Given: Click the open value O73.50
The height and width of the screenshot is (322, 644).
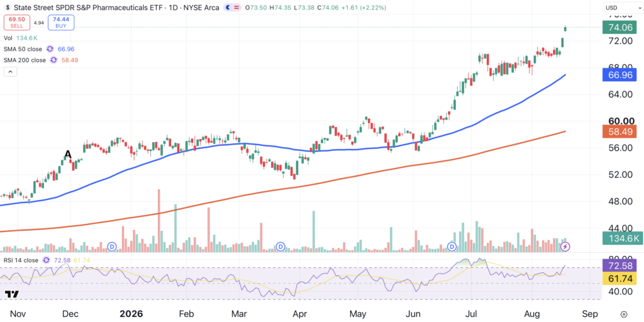Looking at the screenshot, I should (255, 8).
